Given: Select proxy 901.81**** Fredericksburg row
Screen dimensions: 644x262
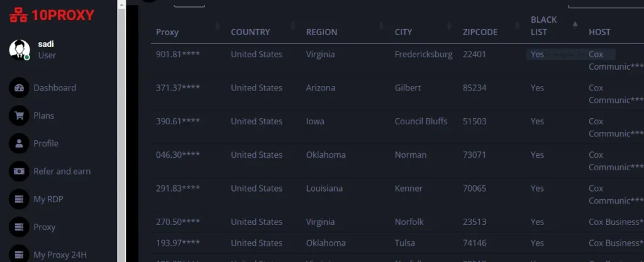Looking at the screenshot, I should 179,55.
